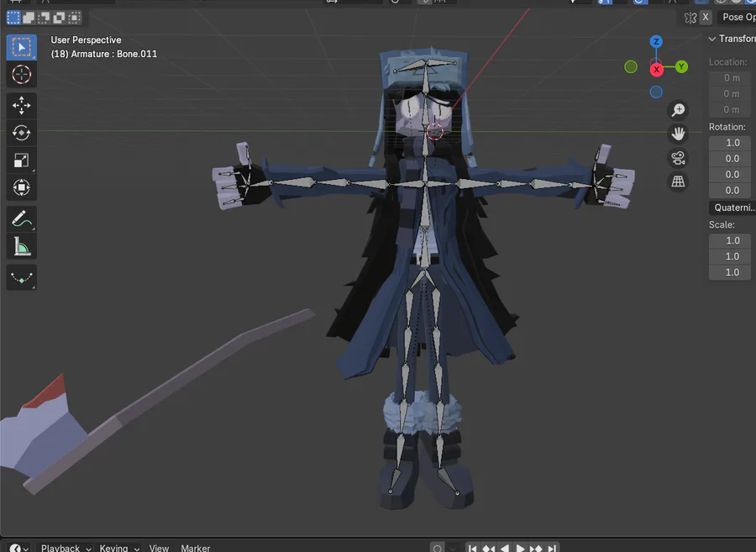756x552 pixels.
Task: Toggle X-axis mirror pose button
Action: point(706,18)
